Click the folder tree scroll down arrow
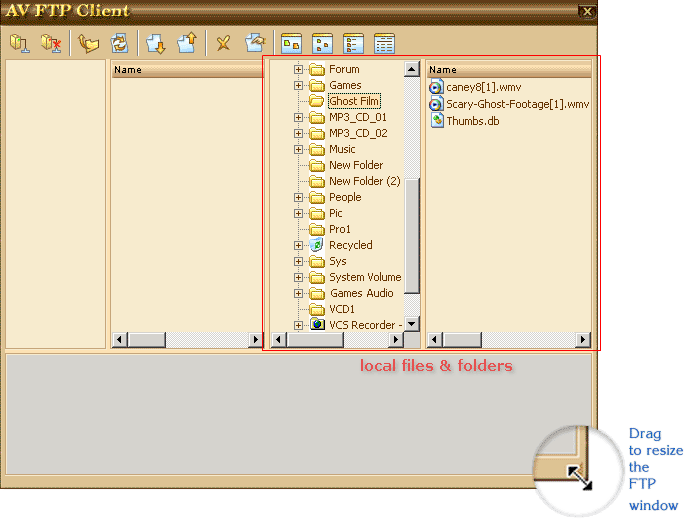This screenshot has width=700, height=520. tap(412, 324)
